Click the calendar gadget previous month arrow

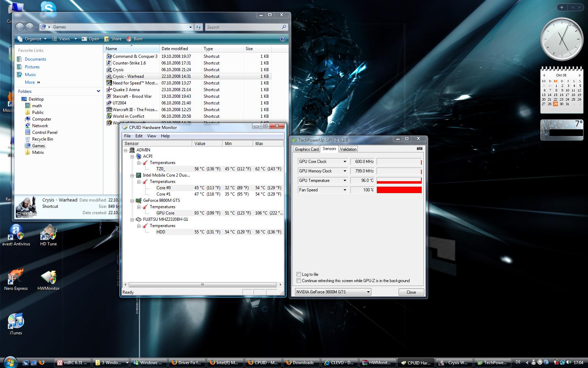coord(544,75)
